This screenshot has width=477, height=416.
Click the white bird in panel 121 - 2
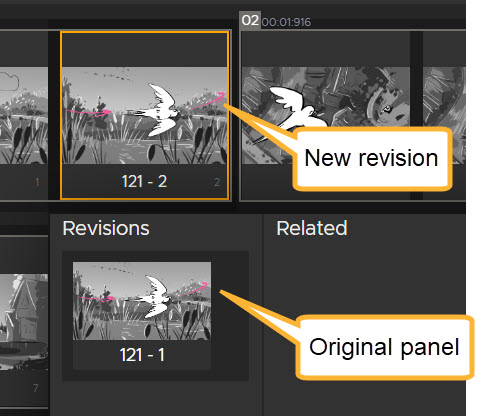pos(162,111)
